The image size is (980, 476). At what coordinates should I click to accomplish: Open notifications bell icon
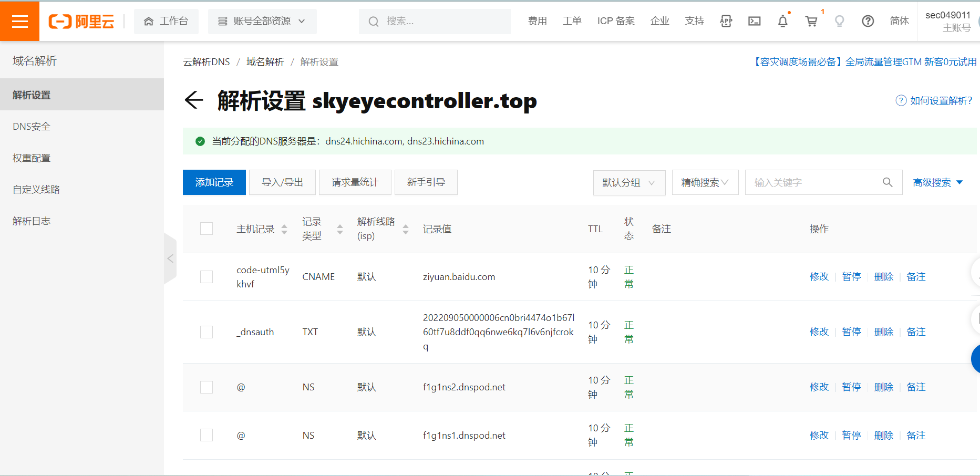783,21
